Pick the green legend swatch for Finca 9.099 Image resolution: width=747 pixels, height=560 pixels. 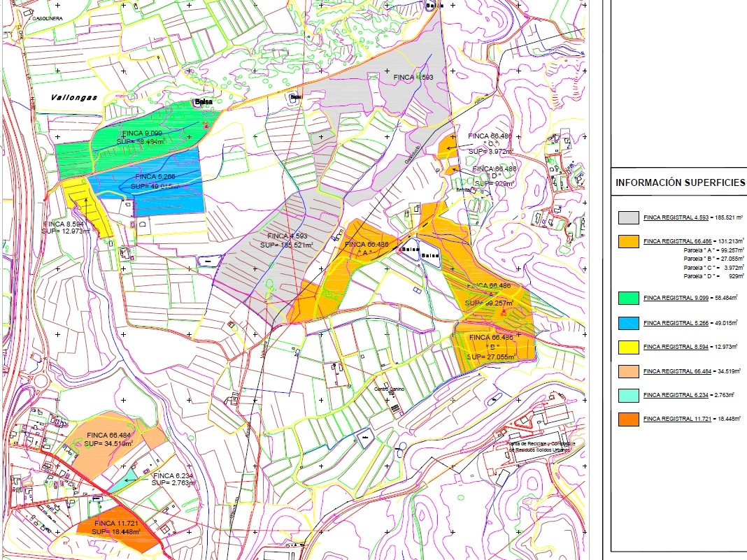(628, 299)
